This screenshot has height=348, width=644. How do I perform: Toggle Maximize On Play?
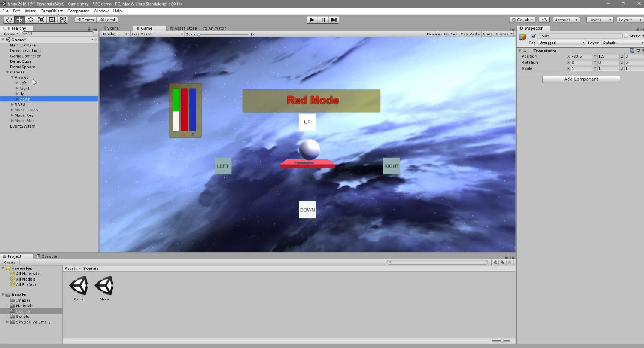pos(442,34)
